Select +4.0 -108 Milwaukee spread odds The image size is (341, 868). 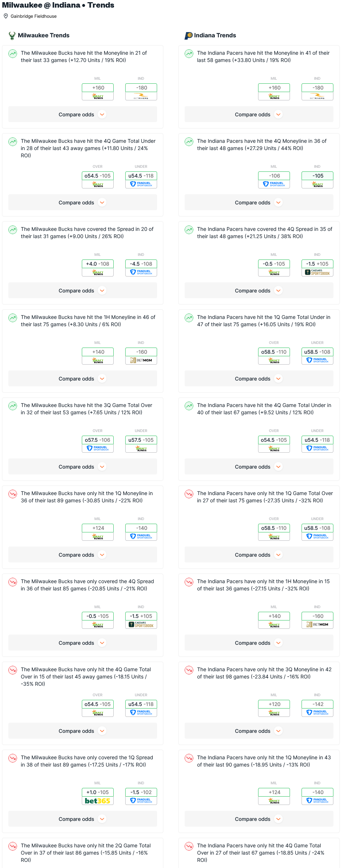click(x=98, y=264)
